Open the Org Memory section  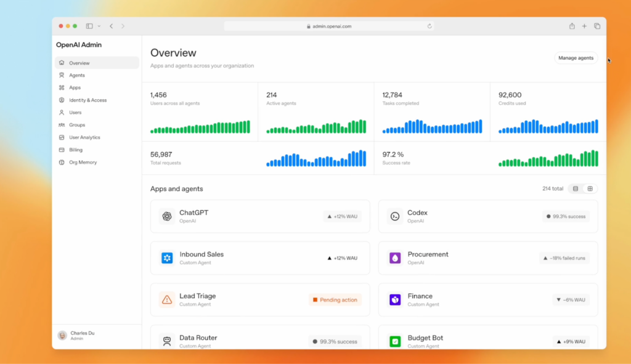click(61, 162)
